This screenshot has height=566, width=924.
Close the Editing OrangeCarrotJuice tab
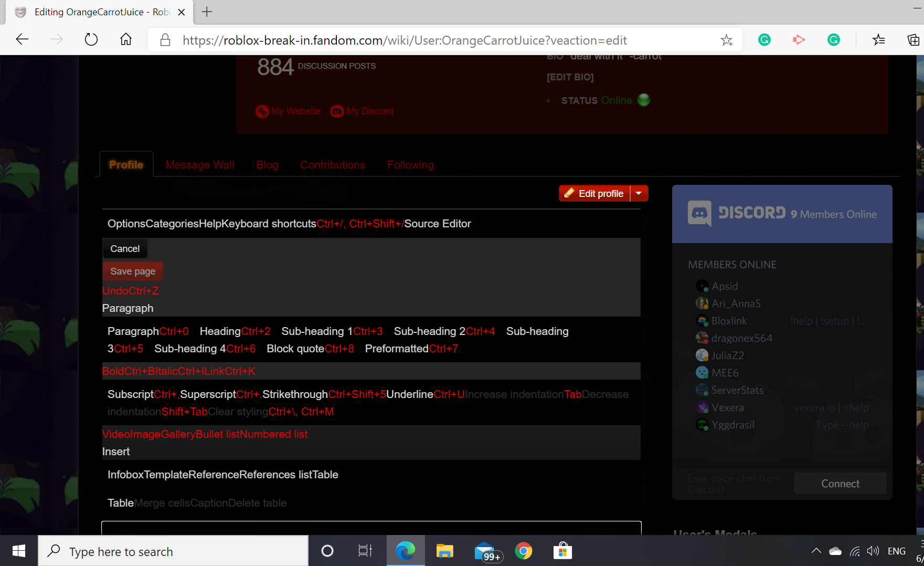coord(182,12)
